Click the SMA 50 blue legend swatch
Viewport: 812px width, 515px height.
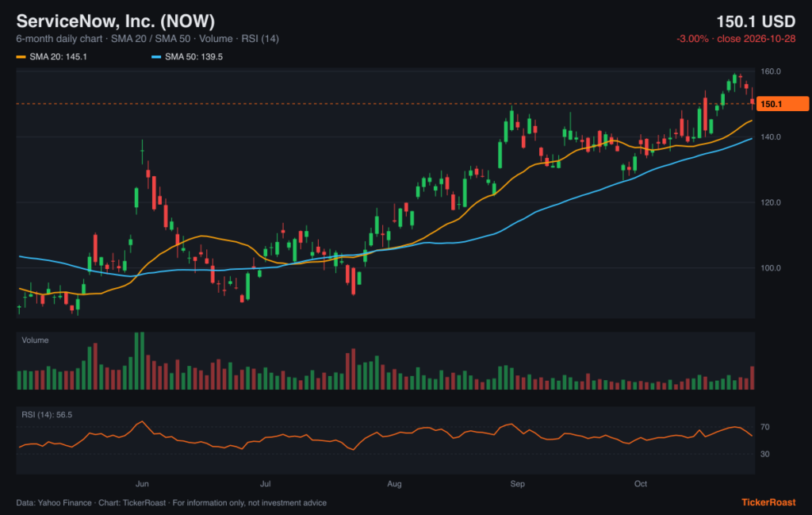[156, 57]
